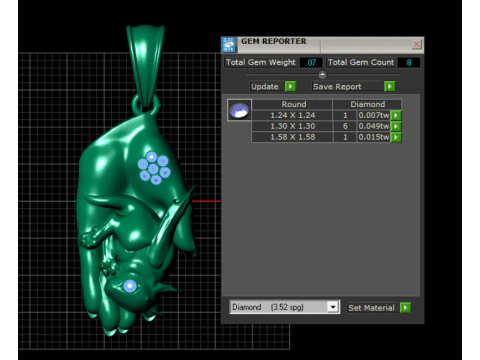The width and height of the screenshot is (480, 360).
Task: Click the Round column header
Action: tap(293, 104)
